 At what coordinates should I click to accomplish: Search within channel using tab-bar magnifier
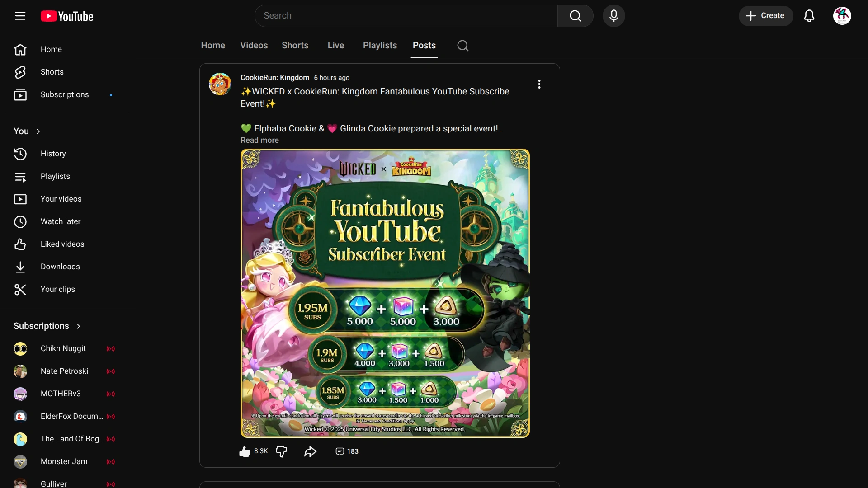tap(462, 46)
